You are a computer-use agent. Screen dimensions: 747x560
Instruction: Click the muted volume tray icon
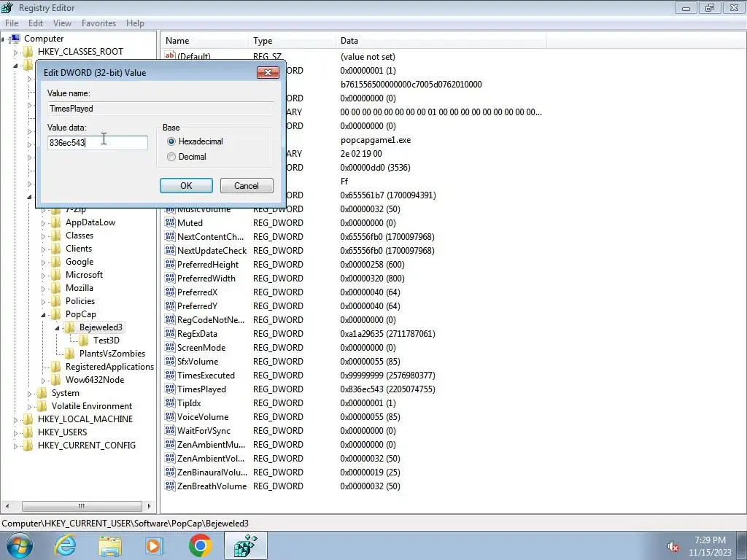pos(673,547)
